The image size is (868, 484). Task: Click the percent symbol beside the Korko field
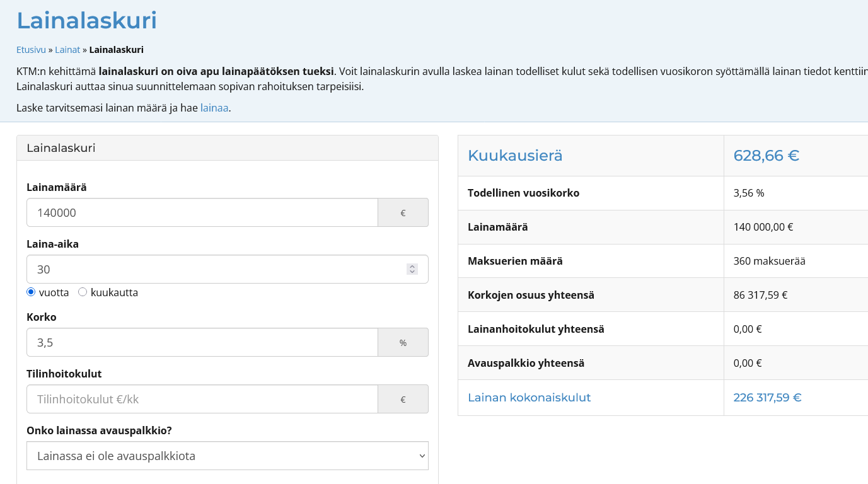coord(403,343)
